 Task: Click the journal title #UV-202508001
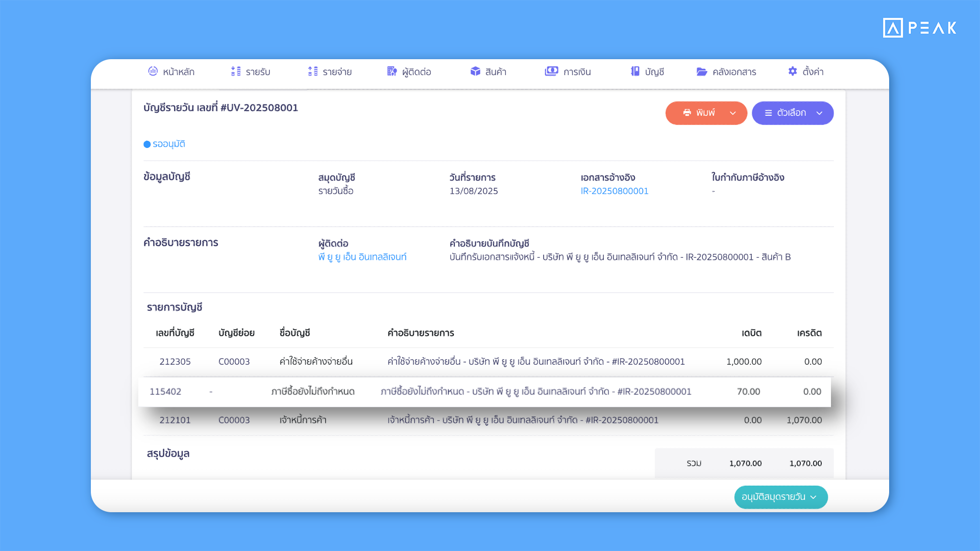click(259, 108)
